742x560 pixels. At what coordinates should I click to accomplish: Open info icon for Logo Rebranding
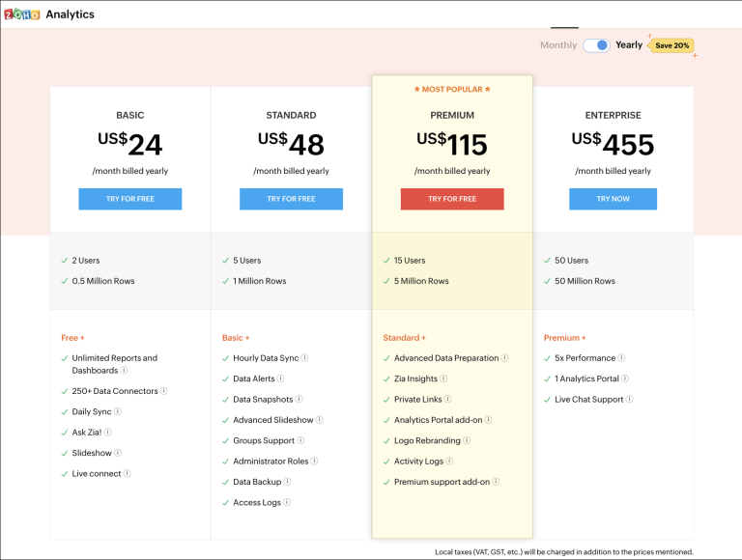(x=467, y=440)
